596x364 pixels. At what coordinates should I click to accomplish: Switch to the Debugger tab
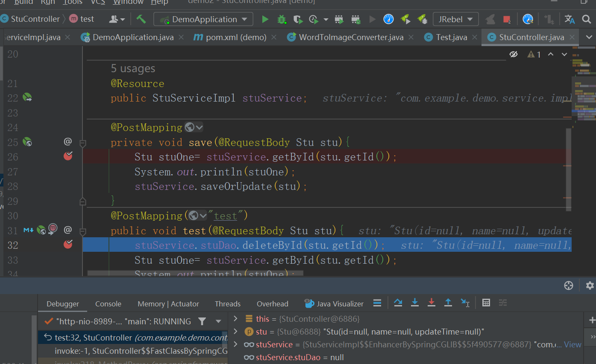(63, 304)
